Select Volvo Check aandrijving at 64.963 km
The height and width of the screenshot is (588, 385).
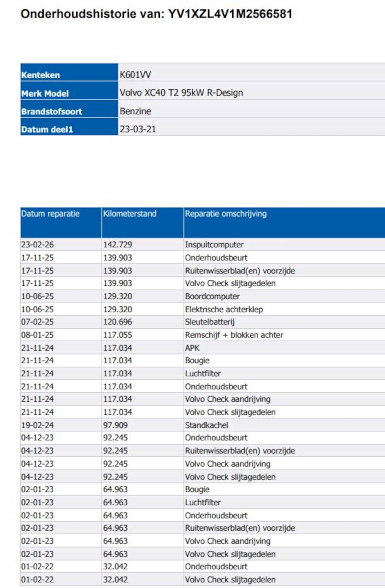[228, 541]
